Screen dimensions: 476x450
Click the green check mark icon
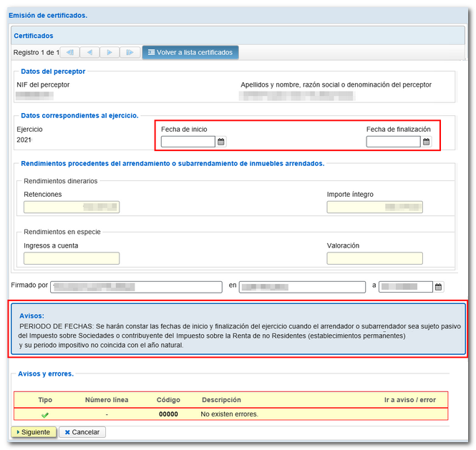45,414
